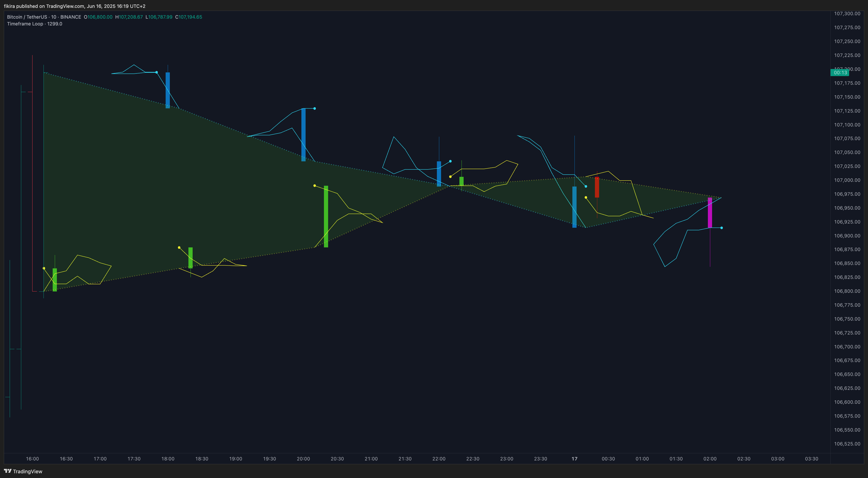
Task: Click the price label 106,950.00
Action: pyautogui.click(x=847, y=208)
